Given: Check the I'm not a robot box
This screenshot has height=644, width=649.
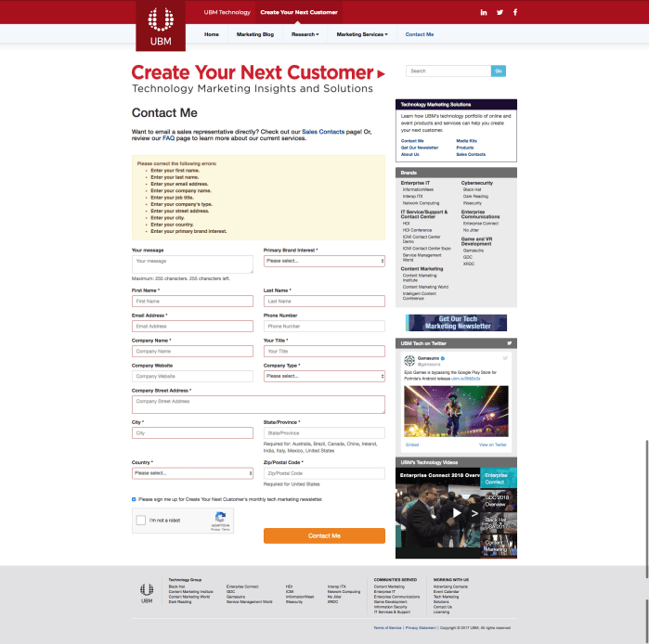Looking at the screenshot, I should tap(141, 521).
